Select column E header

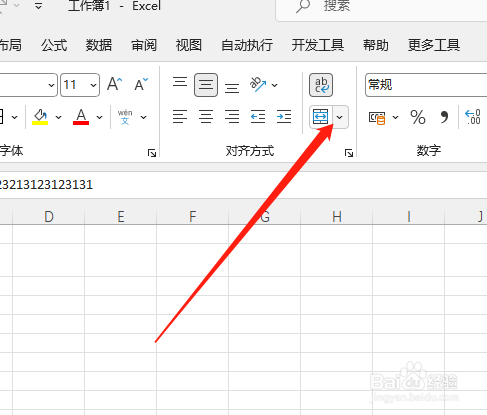click(x=121, y=217)
